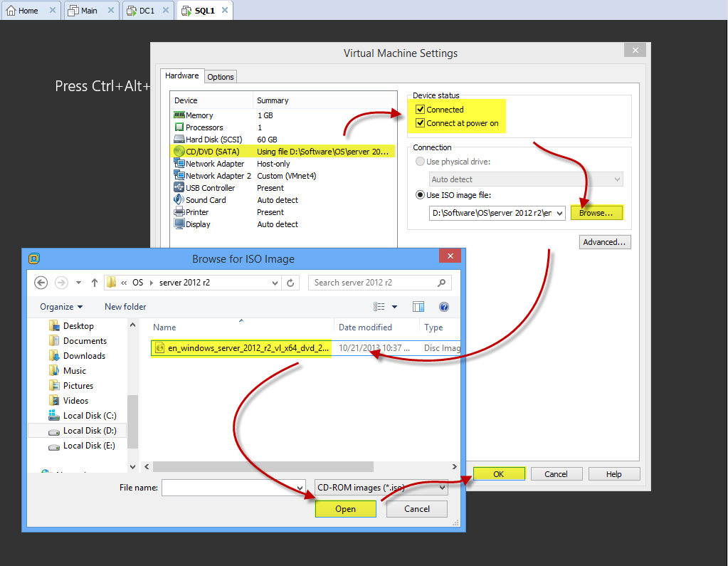Viewport: 728px width, 566px height.
Task: Click Cancel in Browse for ISO Image
Action: pyautogui.click(x=417, y=509)
